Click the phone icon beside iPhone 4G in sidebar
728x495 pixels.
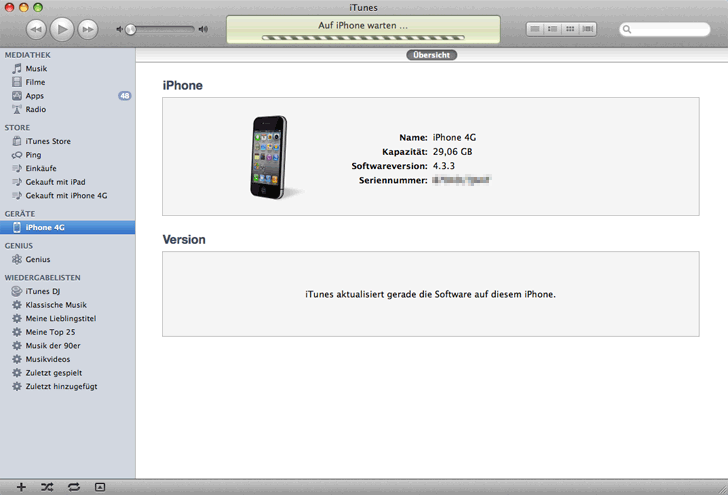tap(17, 227)
